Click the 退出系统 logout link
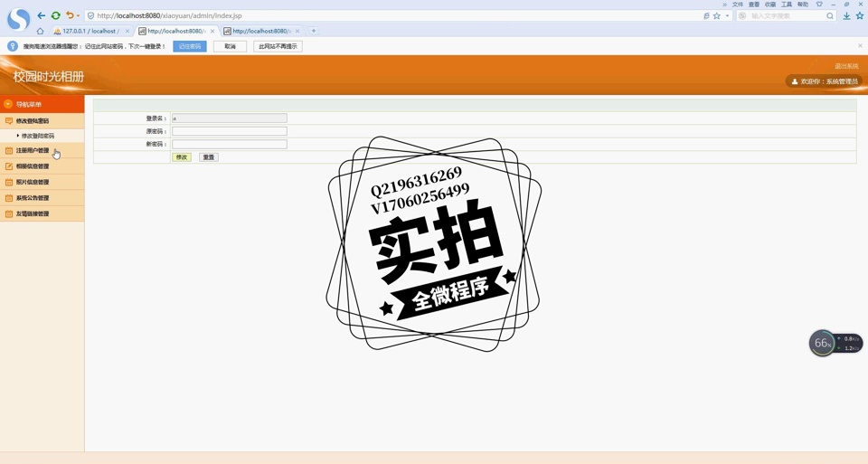The width and height of the screenshot is (868, 464). 846,66
